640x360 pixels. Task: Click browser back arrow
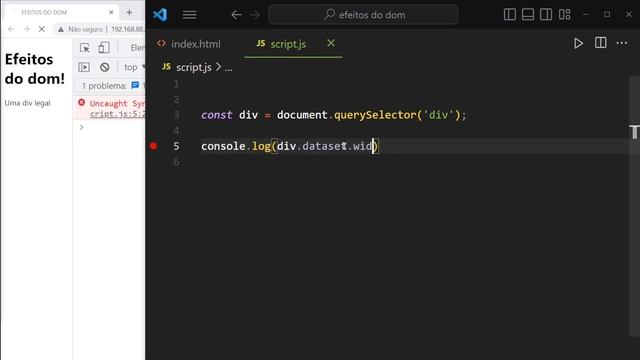coord(11,29)
